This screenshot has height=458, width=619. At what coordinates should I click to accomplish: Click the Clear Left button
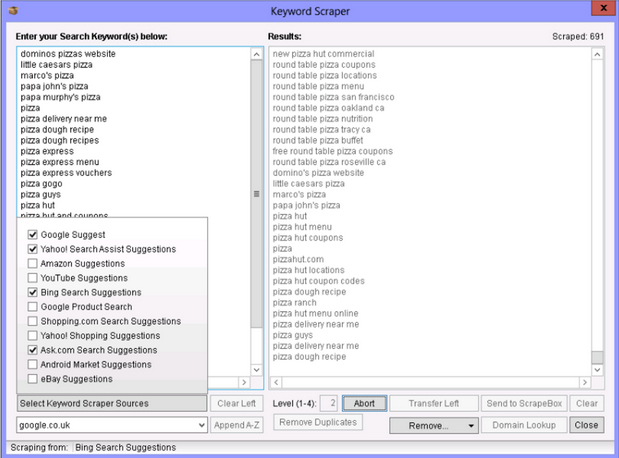(236, 403)
